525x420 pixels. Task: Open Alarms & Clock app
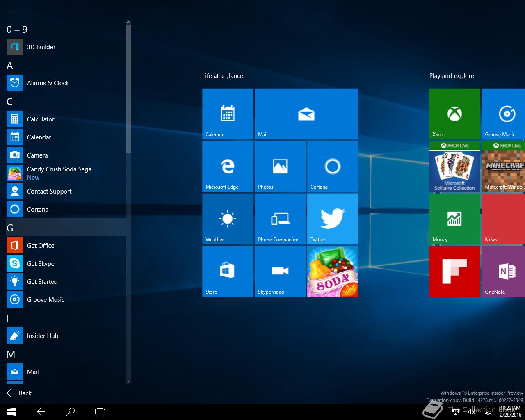pos(66,83)
